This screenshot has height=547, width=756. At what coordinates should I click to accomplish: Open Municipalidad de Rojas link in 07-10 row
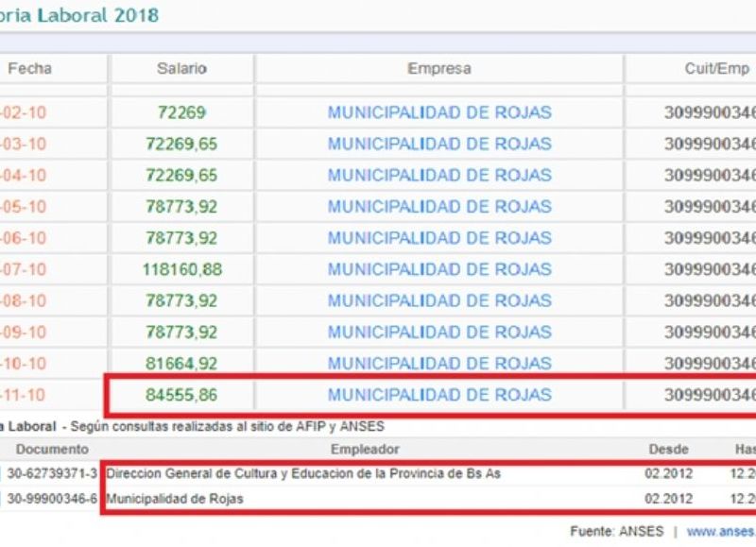pyautogui.click(x=439, y=269)
